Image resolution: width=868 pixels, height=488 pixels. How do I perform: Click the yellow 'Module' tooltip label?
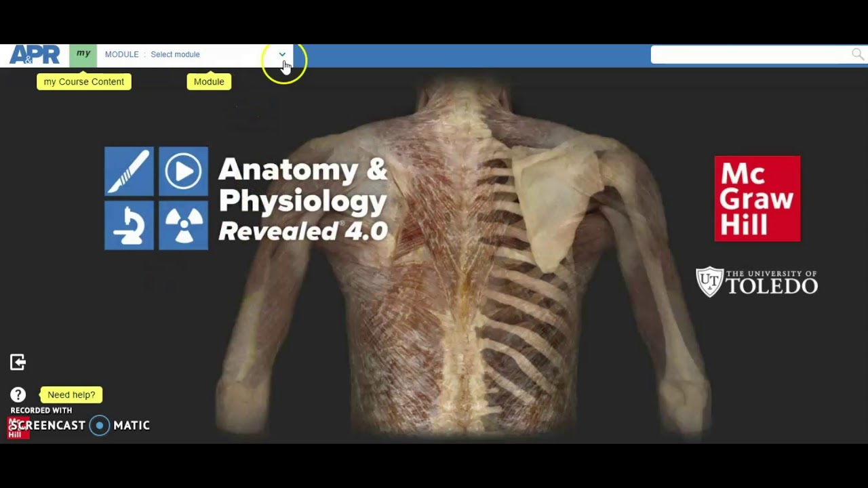(x=209, y=81)
